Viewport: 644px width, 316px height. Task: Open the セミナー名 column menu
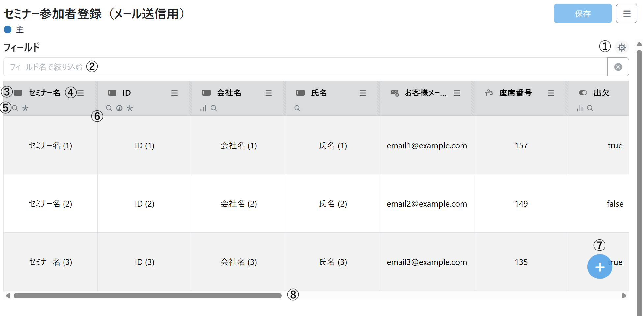tap(81, 93)
